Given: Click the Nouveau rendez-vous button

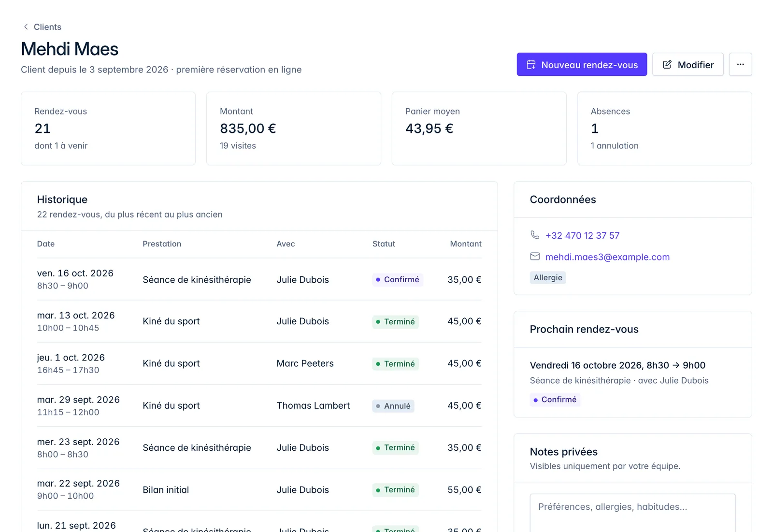Looking at the screenshot, I should [582, 64].
